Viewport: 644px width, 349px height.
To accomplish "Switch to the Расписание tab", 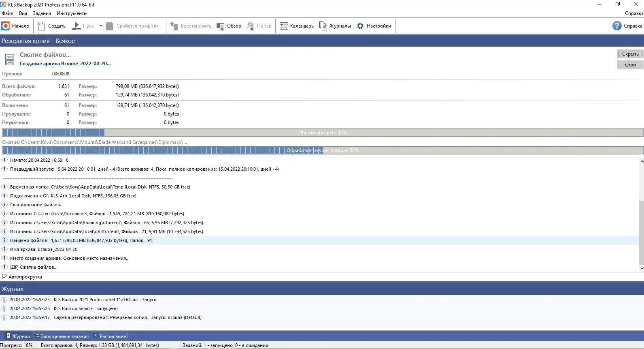I will 110,336.
